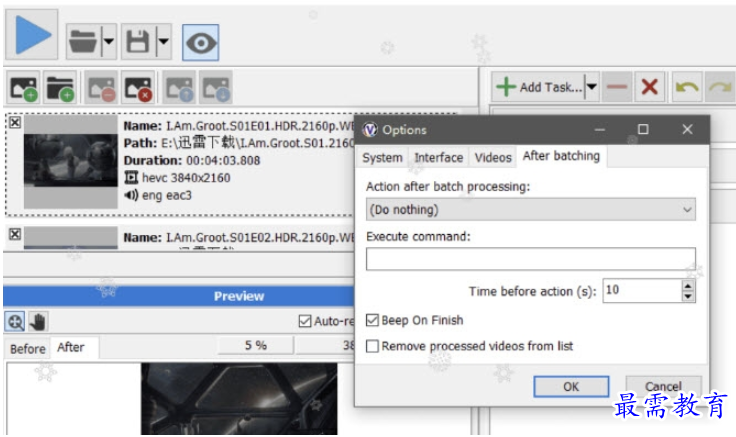Save project with the floppy disk icon
The width and height of the screenshot is (736, 437).
click(x=138, y=42)
